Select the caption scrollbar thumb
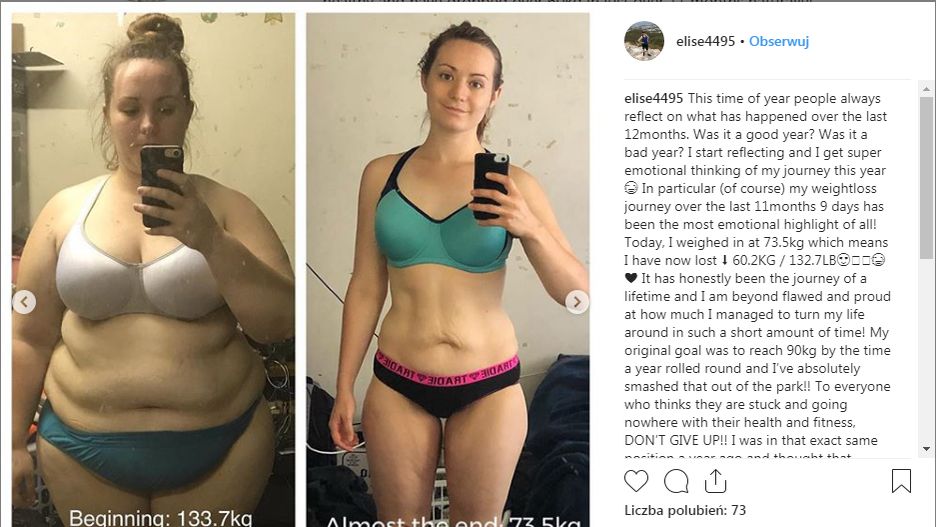 click(926, 178)
